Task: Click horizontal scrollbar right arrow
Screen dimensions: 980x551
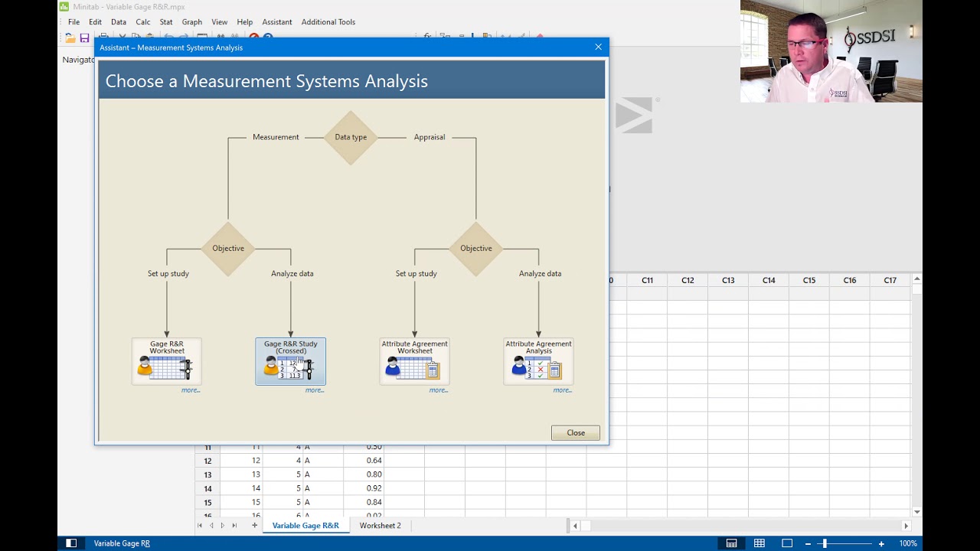Action: click(x=906, y=526)
